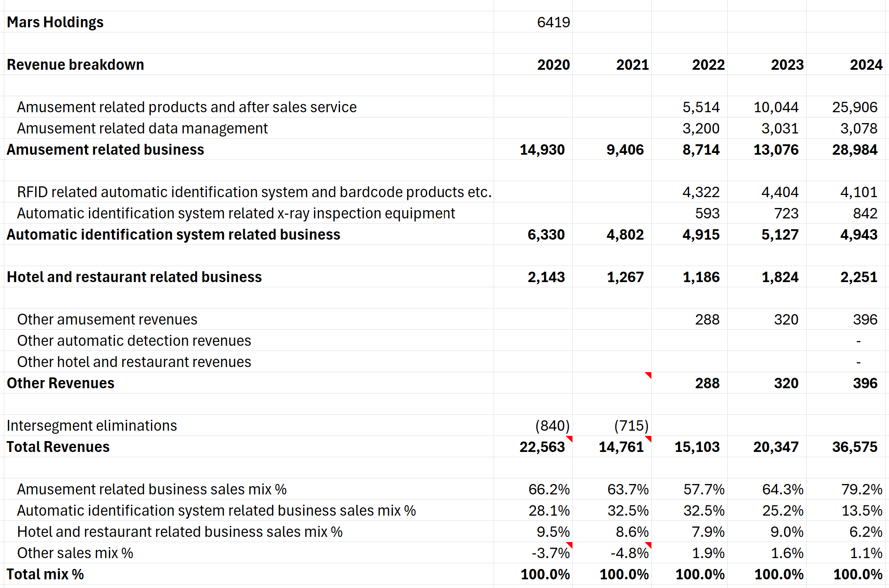889x588 pixels.
Task: Click the 2022 year column header
Action: tap(708, 65)
